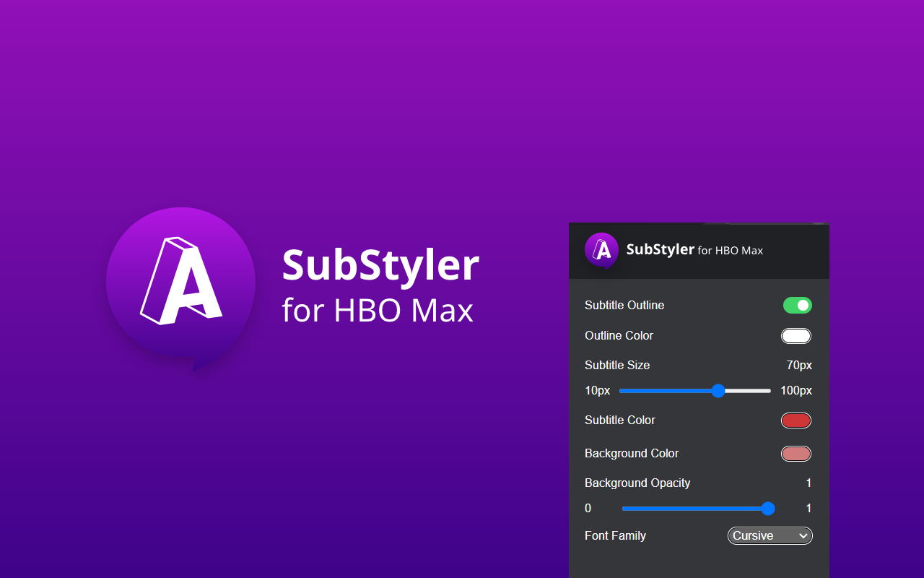This screenshot has width=924, height=578.
Task: Click the opacity minimum '0' label
Action: pyautogui.click(x=588, y=509)
